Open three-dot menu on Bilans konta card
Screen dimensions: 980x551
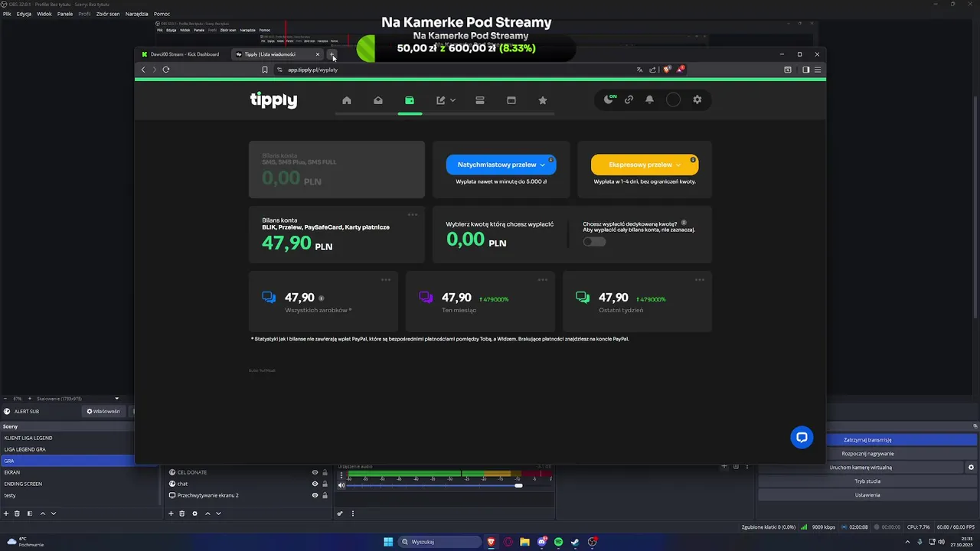coord(413,215)
